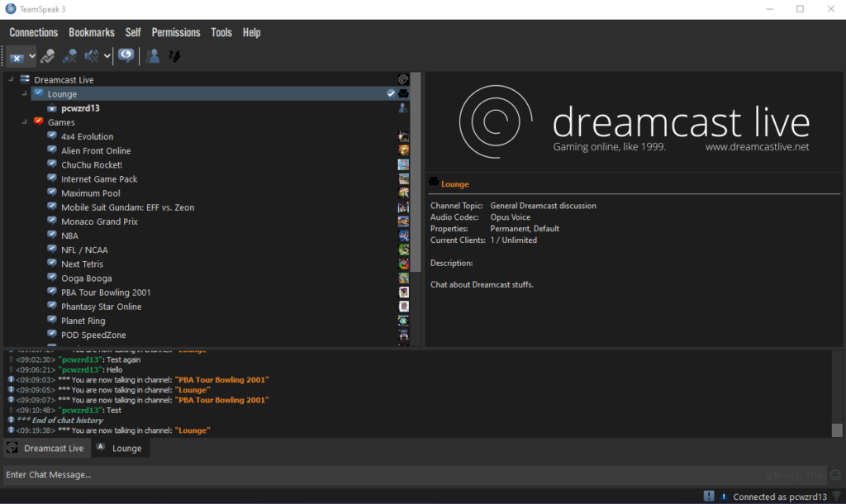Open the Self menu
This screenshot has width=846, height=504.
(133, 32)
